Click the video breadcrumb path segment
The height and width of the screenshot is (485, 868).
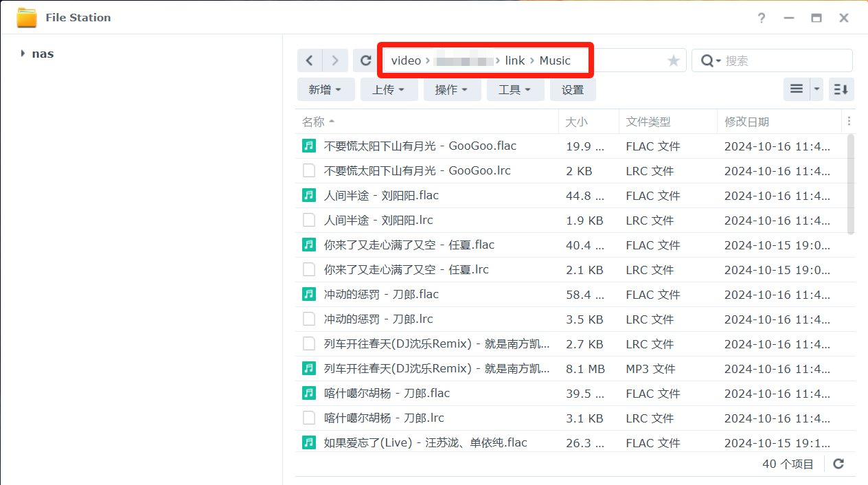406,60
